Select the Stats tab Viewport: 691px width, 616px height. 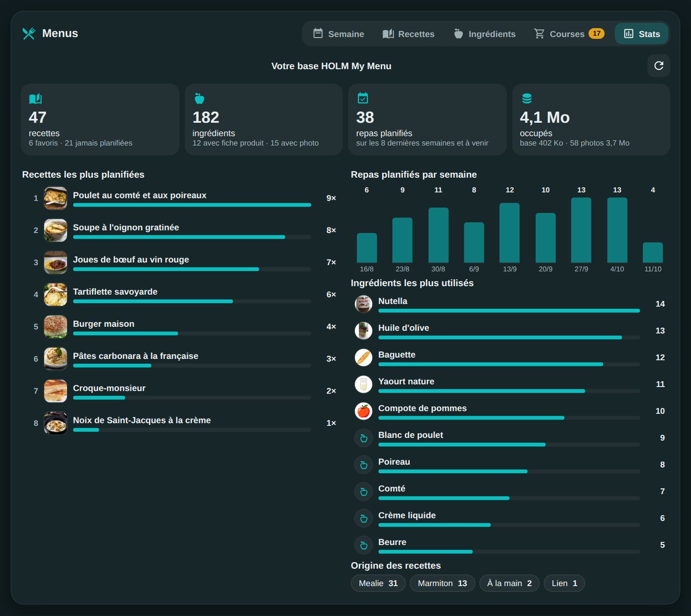pyautogui.click(x=642, y=34)
